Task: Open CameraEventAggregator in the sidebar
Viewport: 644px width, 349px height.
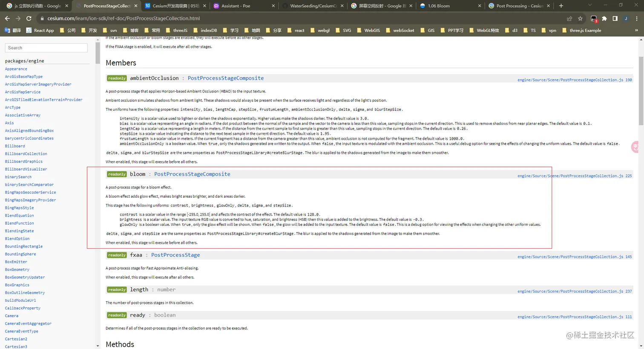Action: (28, 323)
